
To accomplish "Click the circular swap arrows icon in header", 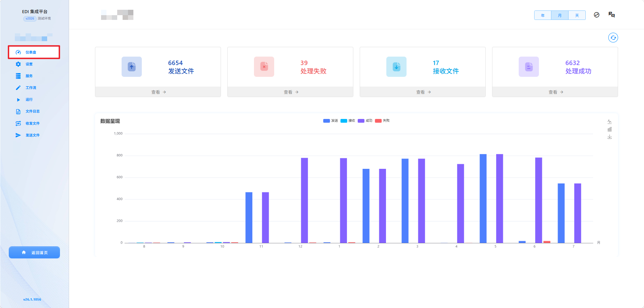I will click(597, 15).
